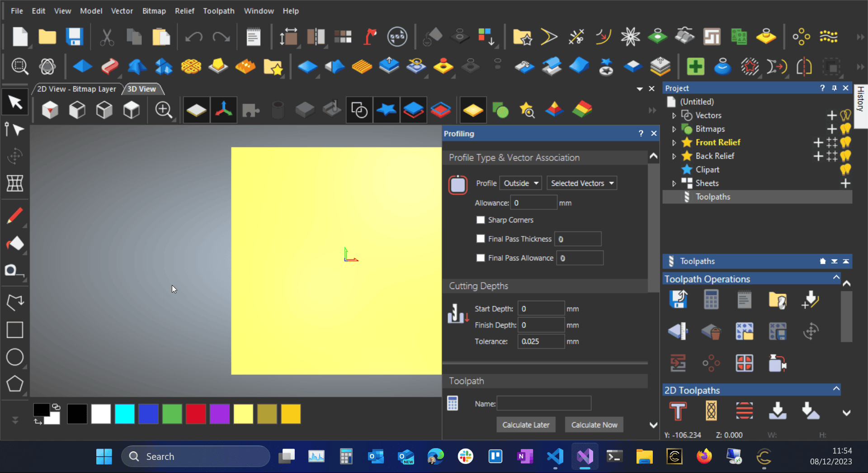Click the Calculate Later button
This screenshot has height=473, width=868.
[x=526, y=425]
